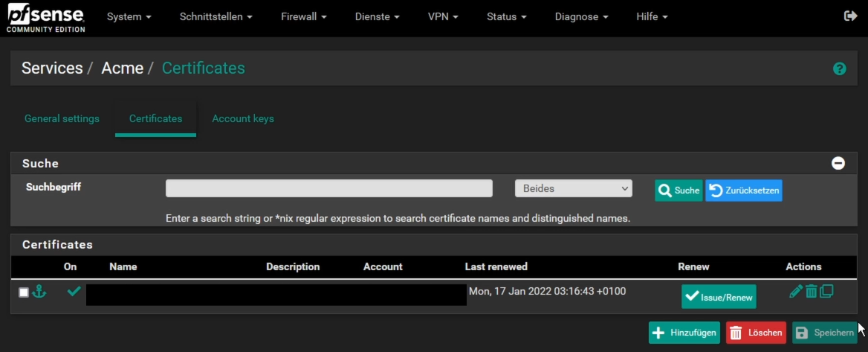Toggle the green enabled checkmark
868x352 pixels.
click(x=74, y=290)
